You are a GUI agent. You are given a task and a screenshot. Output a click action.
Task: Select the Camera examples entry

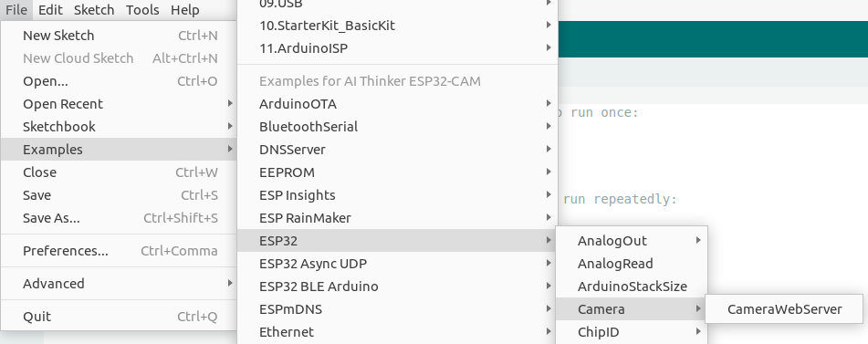point(632,309)
